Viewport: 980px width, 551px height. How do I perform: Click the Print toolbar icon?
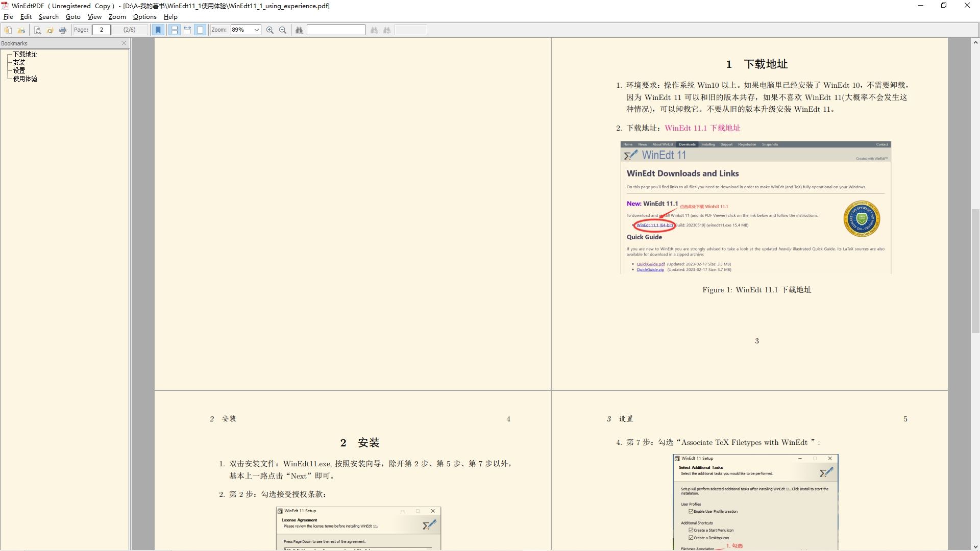coord(63,30)
